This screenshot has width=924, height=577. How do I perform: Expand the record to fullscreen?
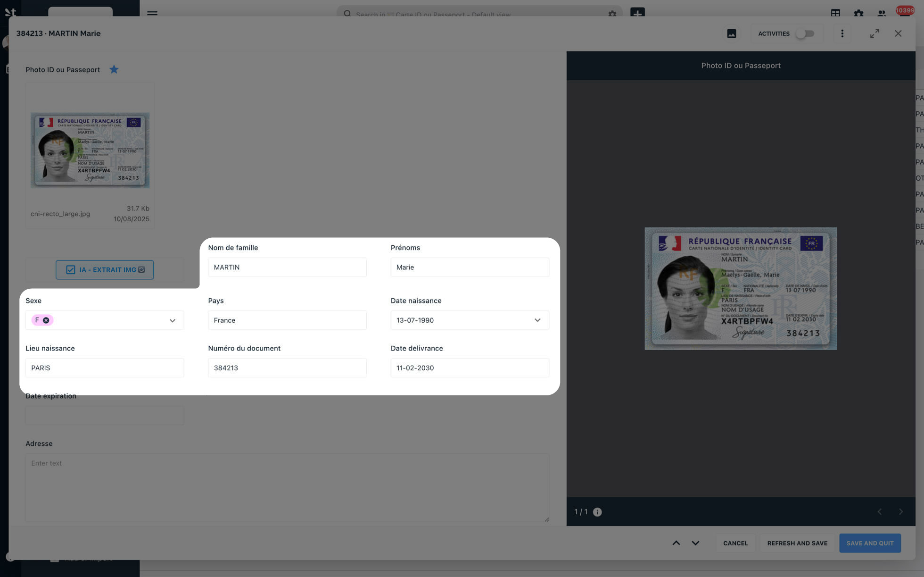pos(874,33)
